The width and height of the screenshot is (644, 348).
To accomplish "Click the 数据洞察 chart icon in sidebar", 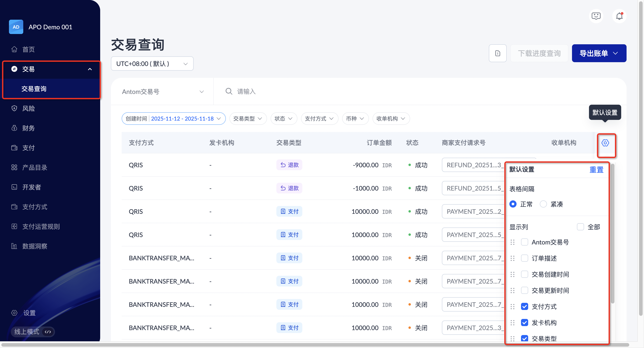I will (14, 246).
